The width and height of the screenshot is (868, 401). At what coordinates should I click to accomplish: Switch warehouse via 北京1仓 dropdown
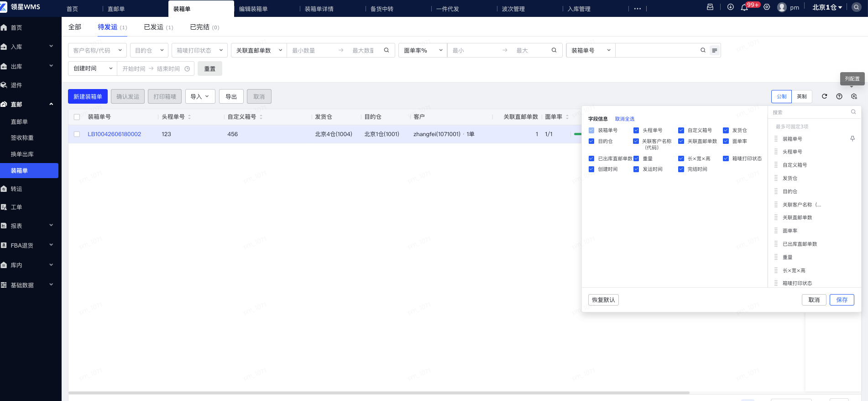(x=827, y=7)
